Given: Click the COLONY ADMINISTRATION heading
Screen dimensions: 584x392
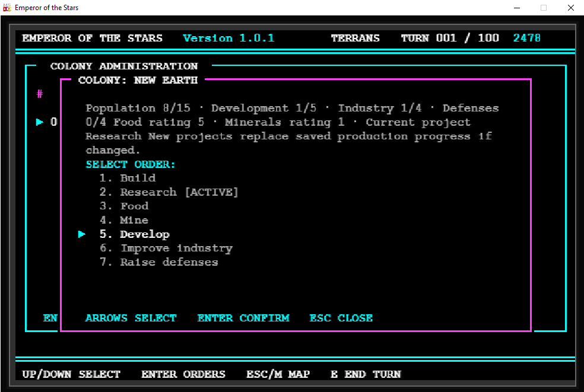Looking at the screenshot, I should [x=124, y=66].
